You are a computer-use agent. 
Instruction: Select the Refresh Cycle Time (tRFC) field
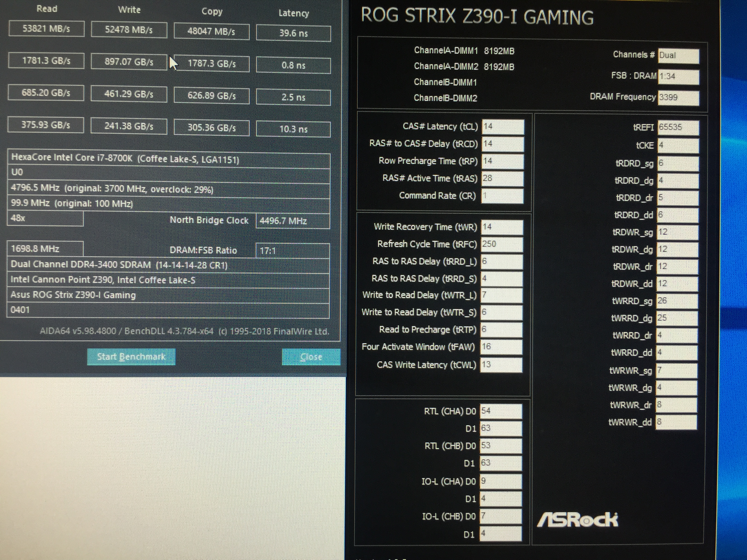click(502, 244)
